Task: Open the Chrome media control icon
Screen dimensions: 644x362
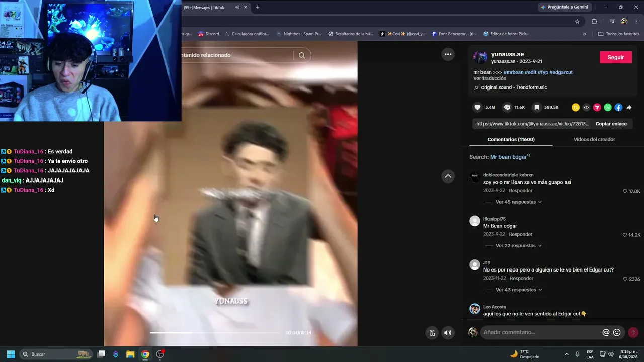Action: [612, 21]
